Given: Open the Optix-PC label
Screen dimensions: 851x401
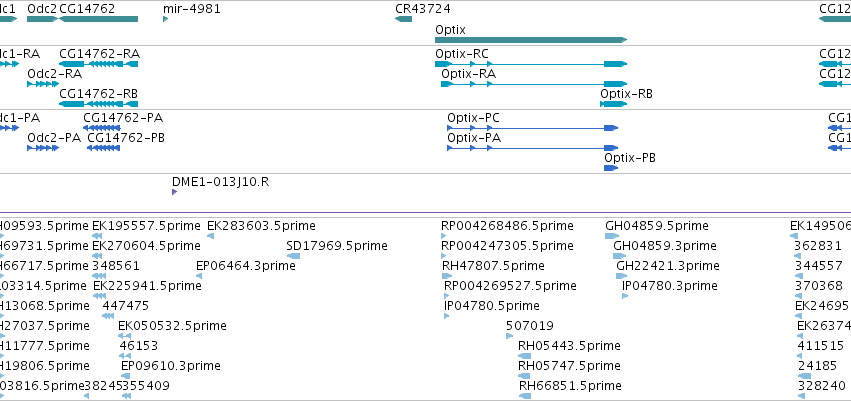Looking at the screenshot, I should click(x=473, y=118).
